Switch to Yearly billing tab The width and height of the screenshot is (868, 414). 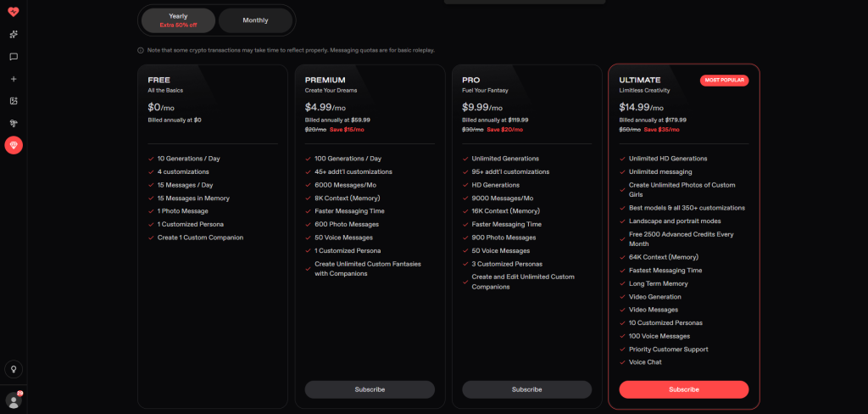coord(178,20)
